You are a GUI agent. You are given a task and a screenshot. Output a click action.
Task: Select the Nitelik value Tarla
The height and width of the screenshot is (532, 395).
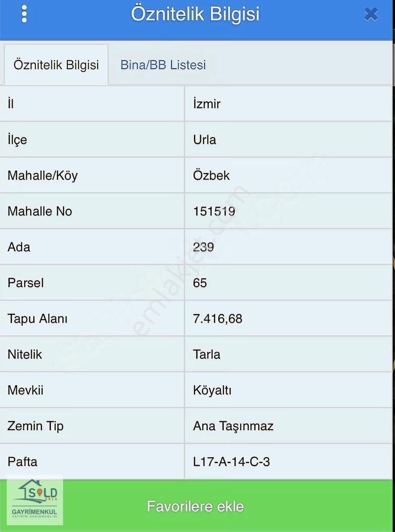[x=207, y=354]
